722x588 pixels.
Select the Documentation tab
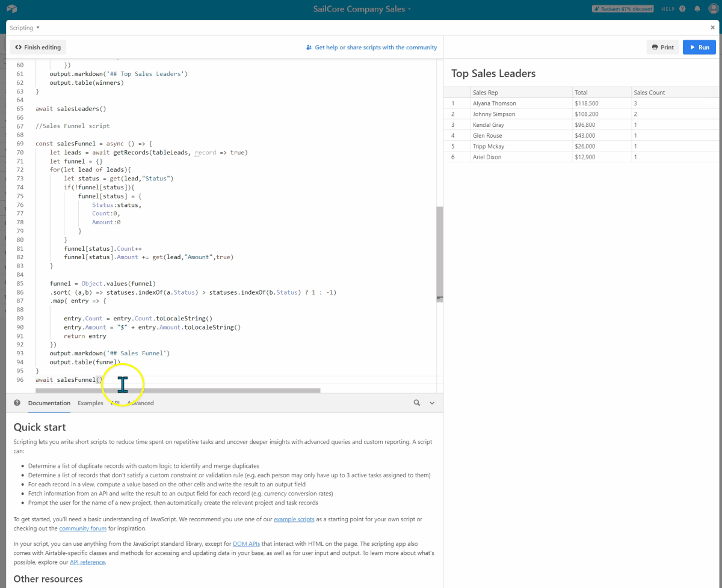tap(49, 403)
